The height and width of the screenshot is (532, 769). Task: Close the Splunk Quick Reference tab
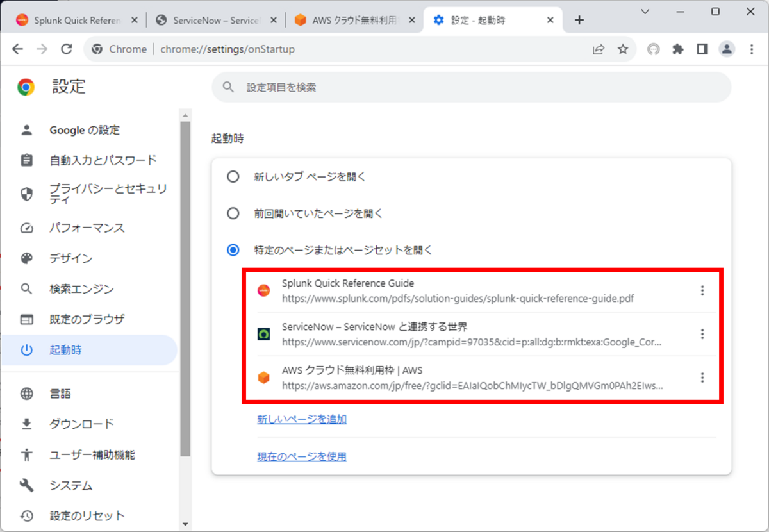[134, 20]
